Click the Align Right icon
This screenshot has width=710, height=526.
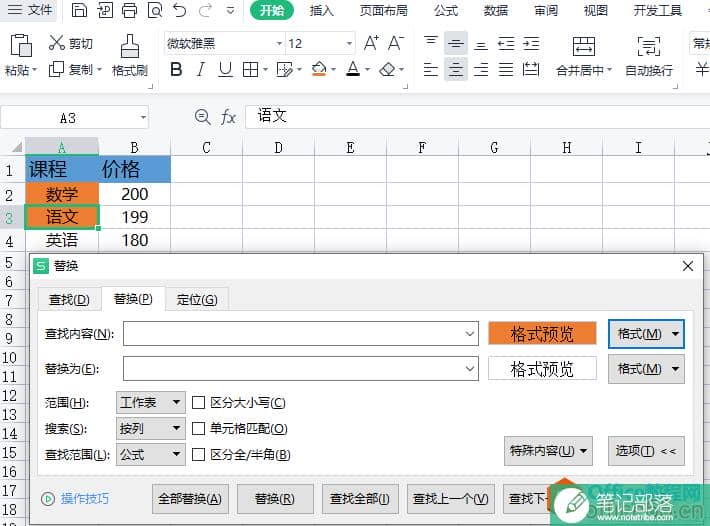[x=480, y=70]
